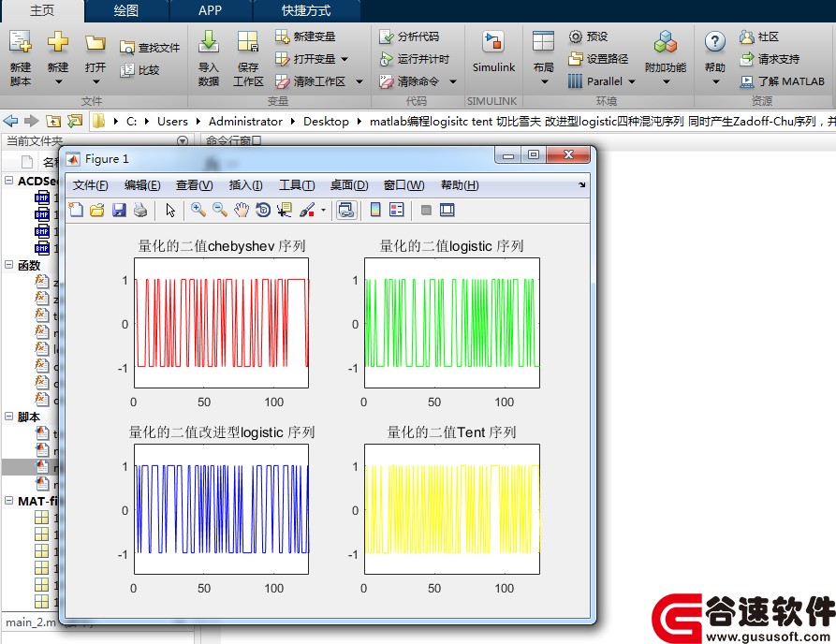Select the Edit Plot arrow tool
Viewport: 836px width, 644px height.
(170, 210)
